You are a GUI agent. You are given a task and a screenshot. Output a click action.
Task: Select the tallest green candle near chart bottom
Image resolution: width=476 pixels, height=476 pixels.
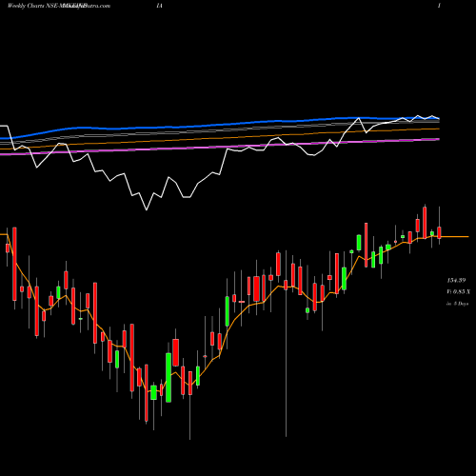coord(169,377)
